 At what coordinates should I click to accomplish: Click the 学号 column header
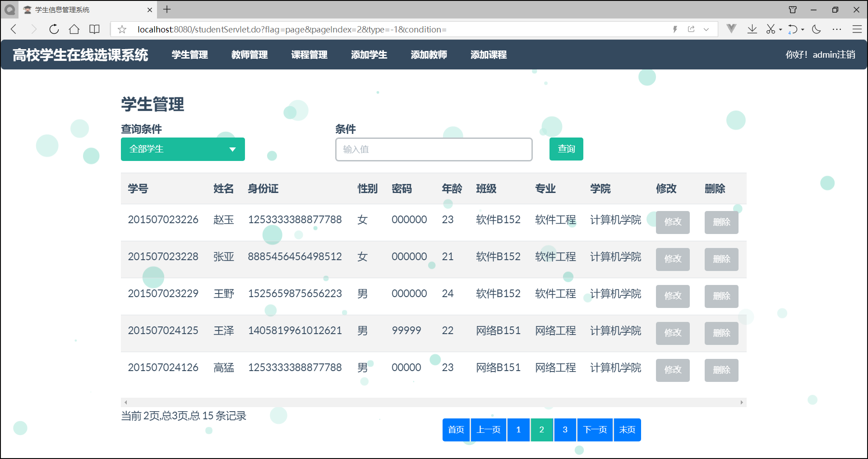point(138,188)
